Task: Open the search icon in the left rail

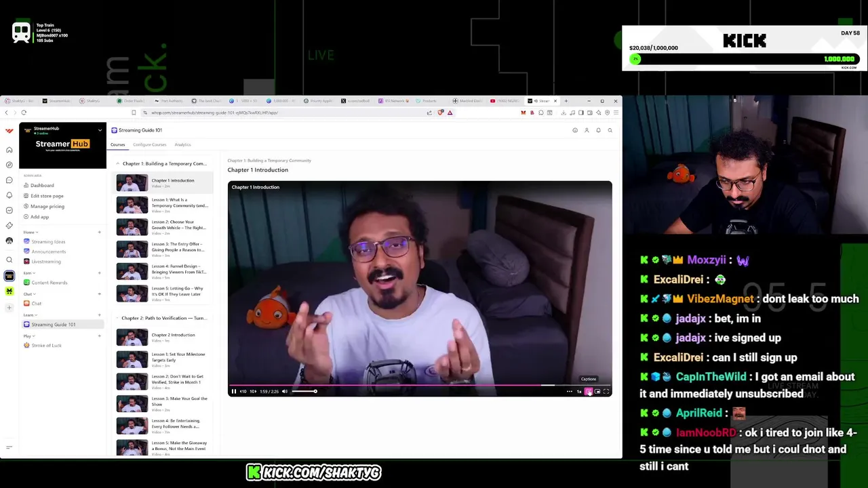Action: [x=9, y=260]
